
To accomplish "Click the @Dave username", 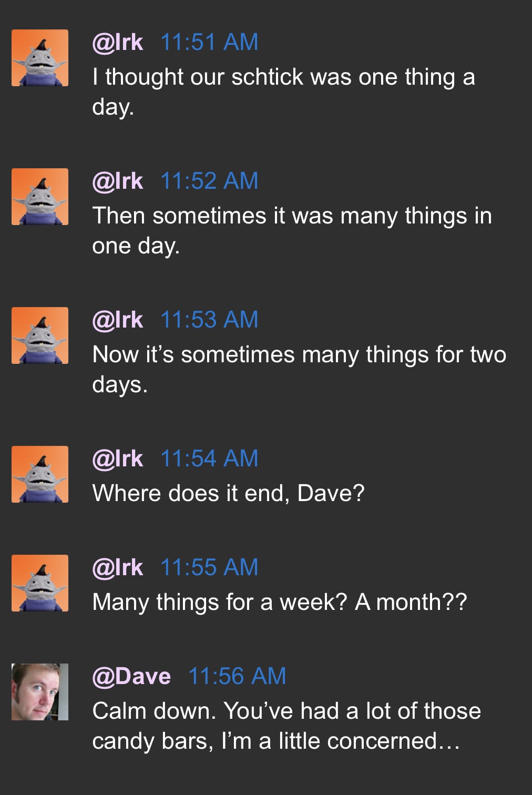I will (x=131, y=677).
